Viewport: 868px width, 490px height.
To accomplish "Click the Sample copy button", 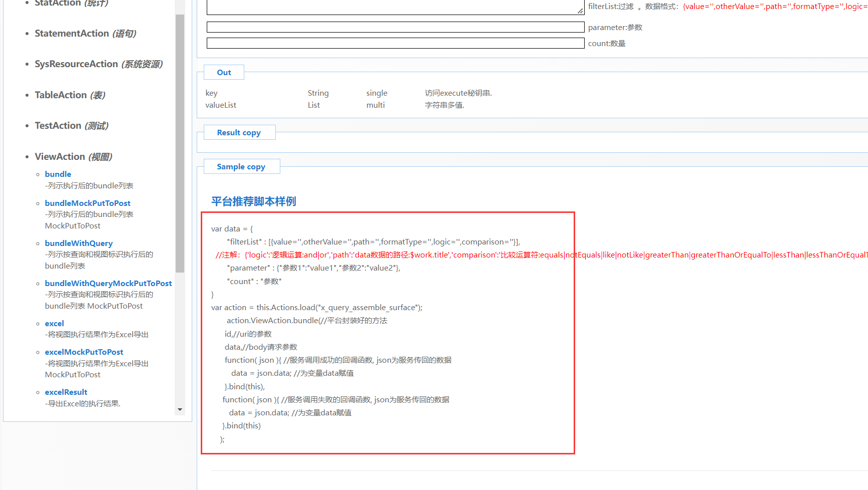I will click(241, 166).
